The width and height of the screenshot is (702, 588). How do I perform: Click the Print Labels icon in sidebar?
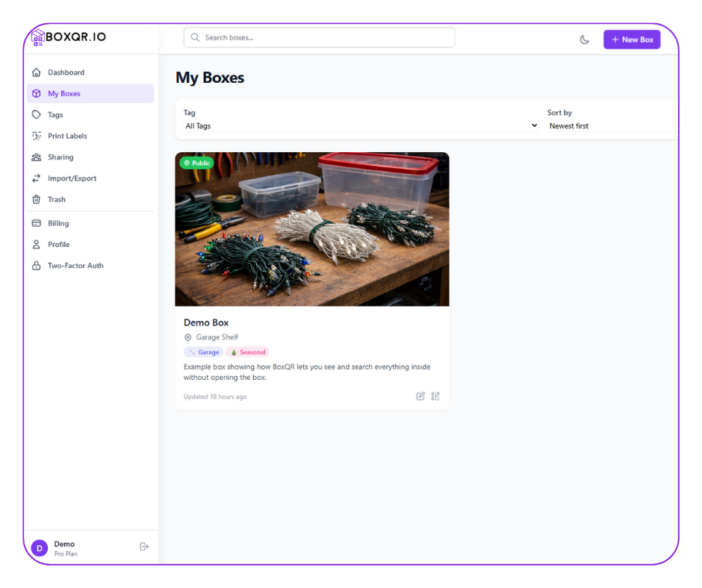click(36, 136)
